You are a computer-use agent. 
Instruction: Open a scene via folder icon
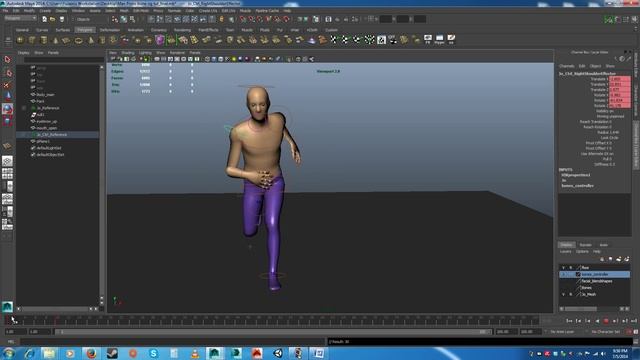coord(53,19)
